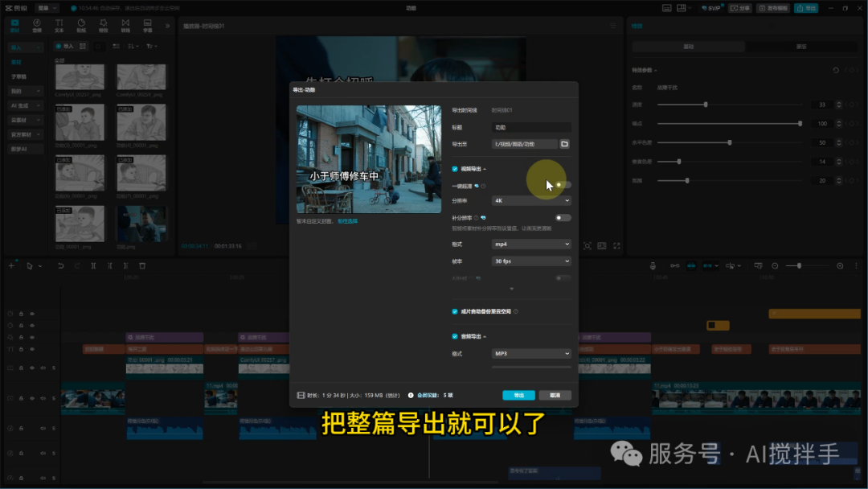Screen dimensions: 868x489
Task: Select the 字幕 captions tab
Action: (x=148, y=26)
